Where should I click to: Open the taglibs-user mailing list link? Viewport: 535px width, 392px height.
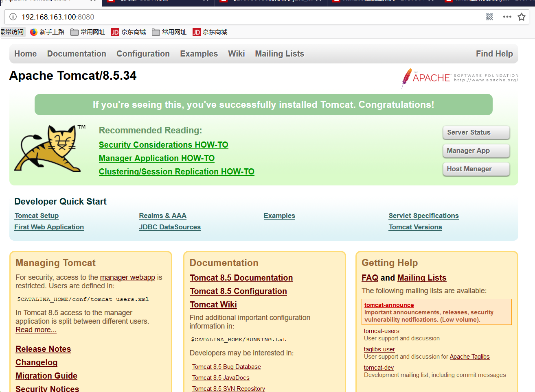click(379, 349)
